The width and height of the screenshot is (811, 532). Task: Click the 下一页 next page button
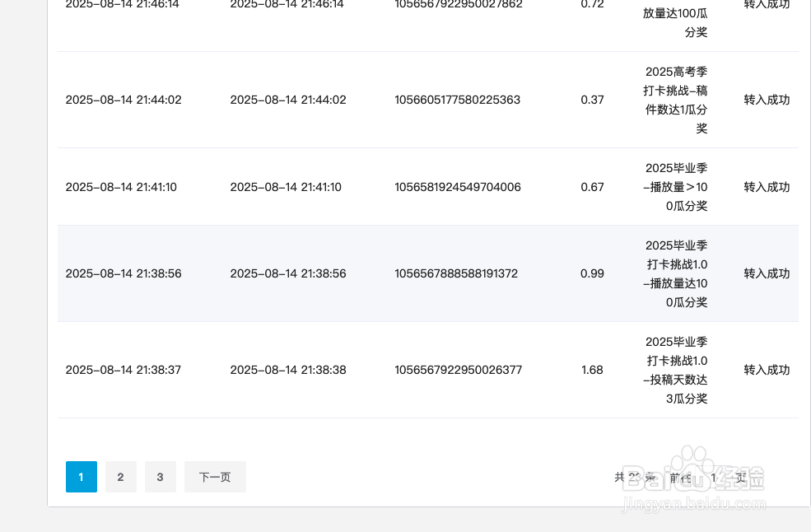click(x=215, y=477)
